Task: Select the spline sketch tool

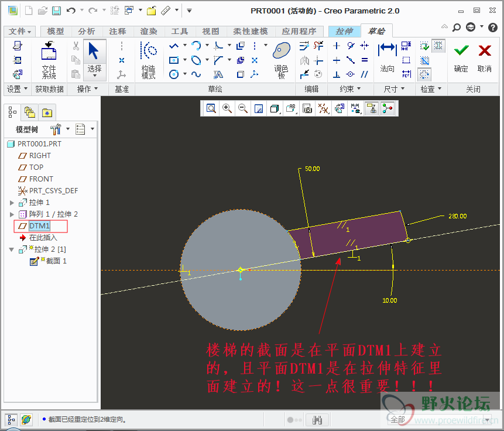Action: (196, 74)
